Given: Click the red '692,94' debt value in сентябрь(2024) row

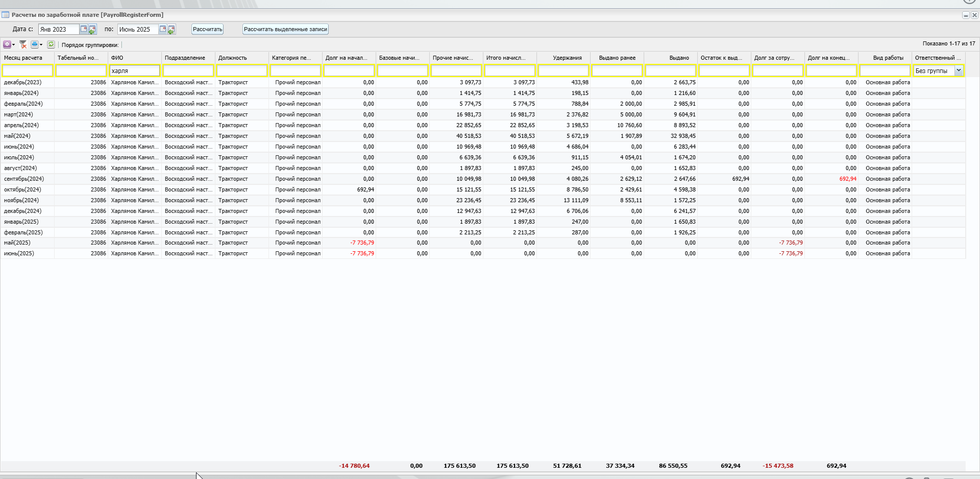Looking at the screenshot, I should click(848, 179).
